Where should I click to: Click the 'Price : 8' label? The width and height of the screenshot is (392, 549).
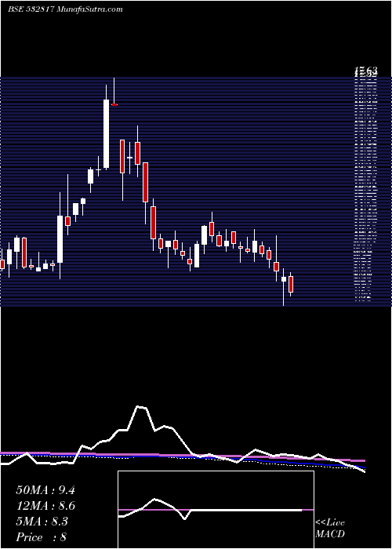42,537
